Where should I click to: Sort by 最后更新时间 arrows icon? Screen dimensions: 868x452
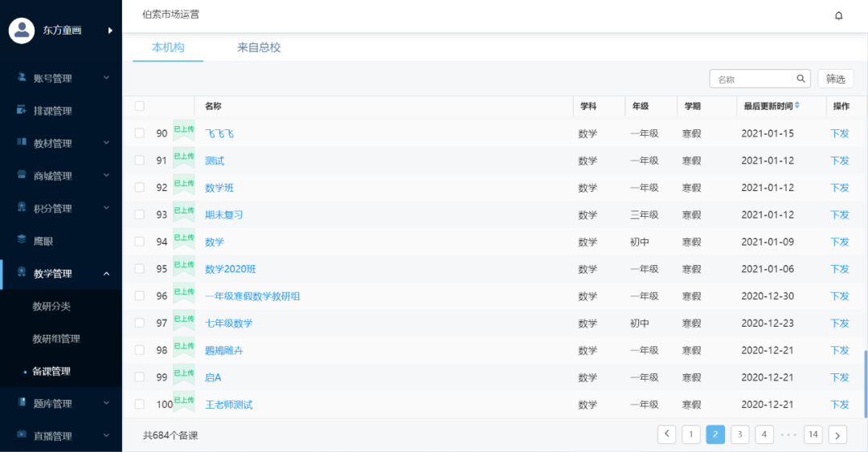(x=797, y=105)
